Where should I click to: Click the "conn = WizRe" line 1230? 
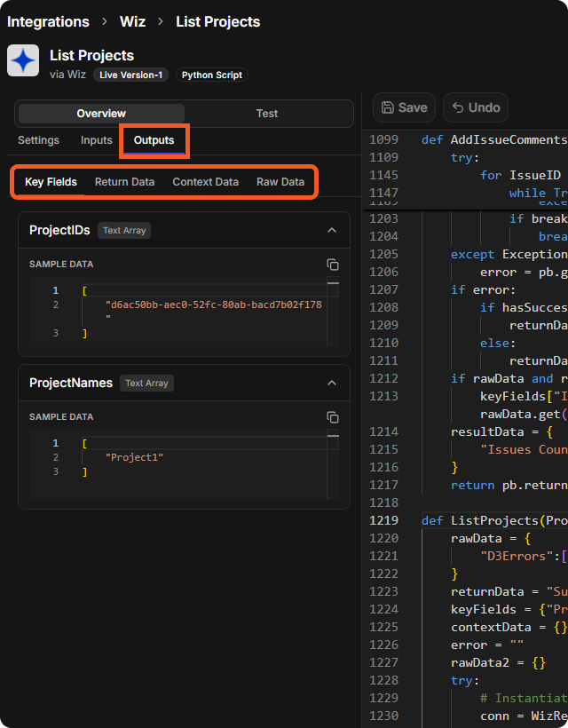tap(524, 716)
